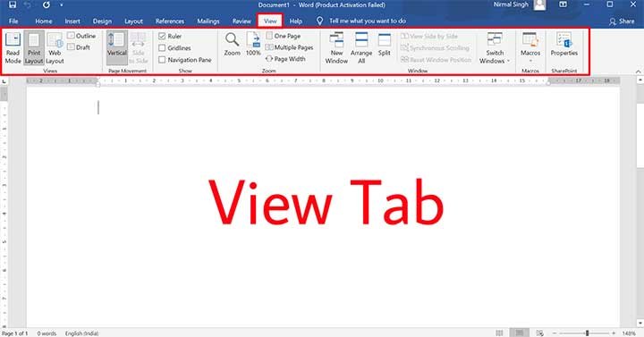Open the Insert tab
The height and width of the screenshot is (337, 644).
72,21
